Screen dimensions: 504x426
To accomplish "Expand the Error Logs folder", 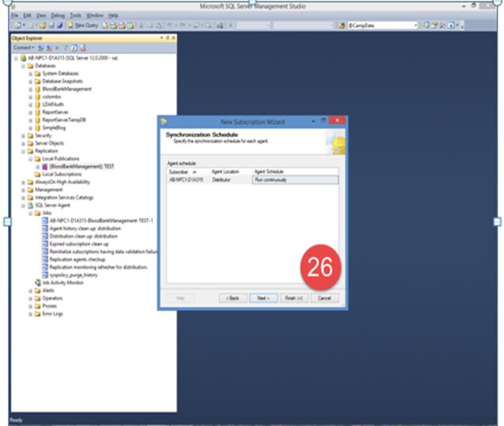I will click(x=31, y=314).
